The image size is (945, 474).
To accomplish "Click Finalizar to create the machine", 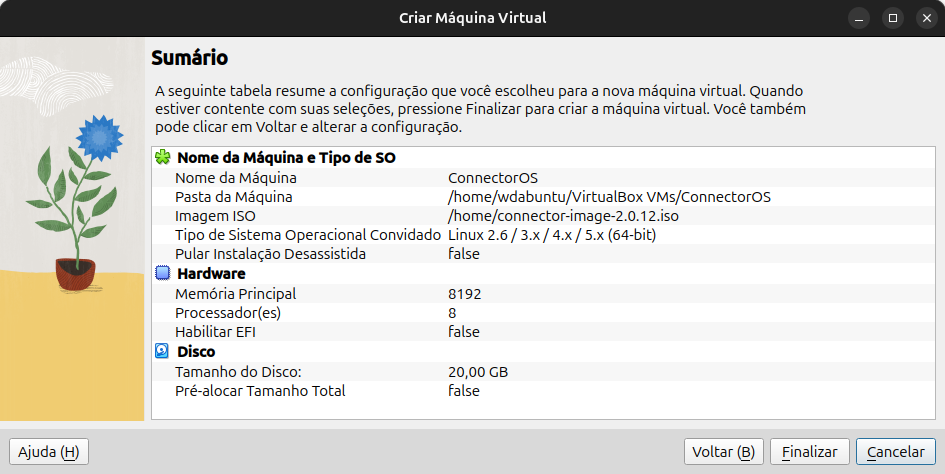I will click(x=809, y=452).
